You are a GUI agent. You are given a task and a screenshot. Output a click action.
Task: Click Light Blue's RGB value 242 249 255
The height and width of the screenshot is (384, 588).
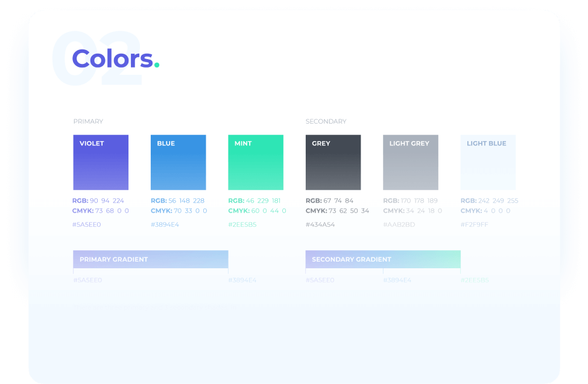[498, 201]
